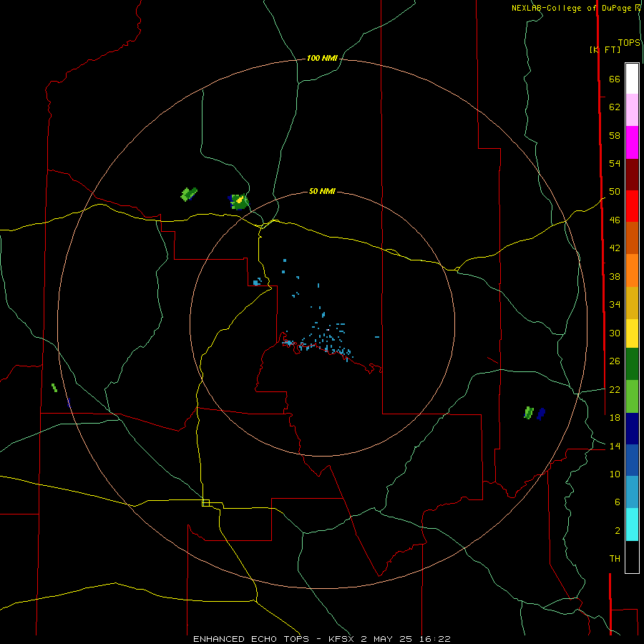Click the orange 38 kft legend swatch

[x=632, y=270]
